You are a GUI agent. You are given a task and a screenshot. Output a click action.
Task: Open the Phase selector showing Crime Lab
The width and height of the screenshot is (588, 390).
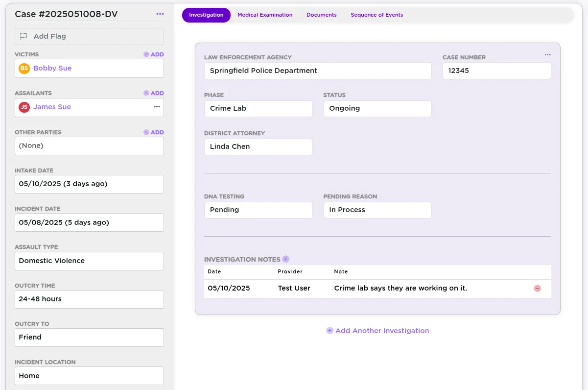[258, 108]
